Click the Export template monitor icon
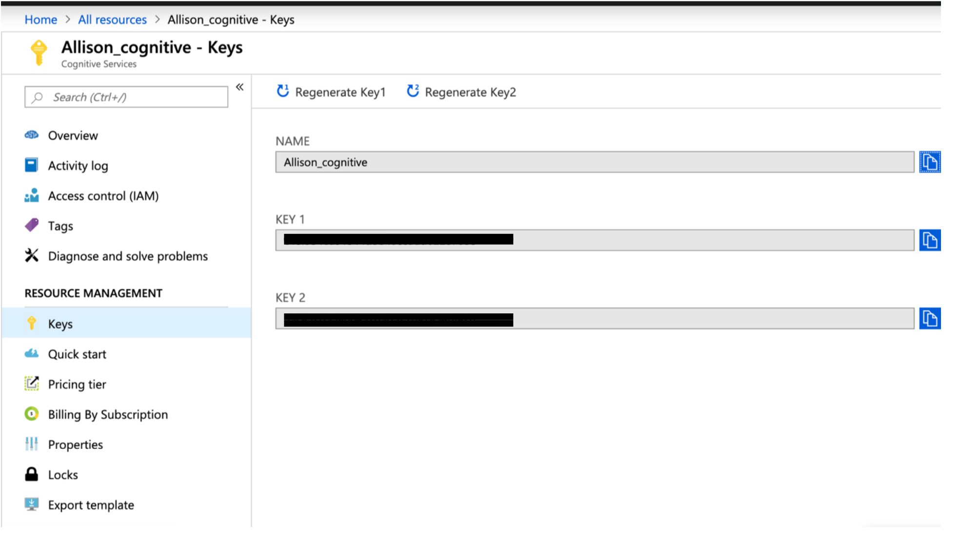 pyautogui.click(x=32, y=504)
